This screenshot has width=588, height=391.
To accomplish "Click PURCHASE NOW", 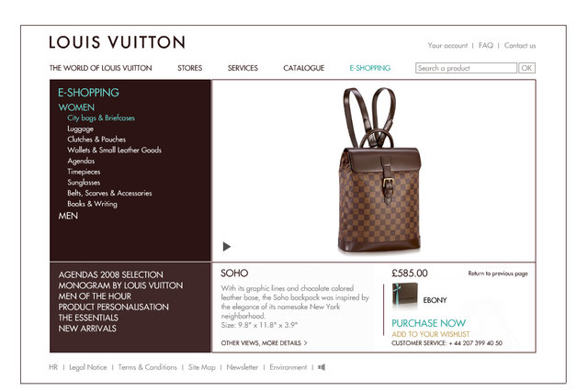I will click(429, 323).
